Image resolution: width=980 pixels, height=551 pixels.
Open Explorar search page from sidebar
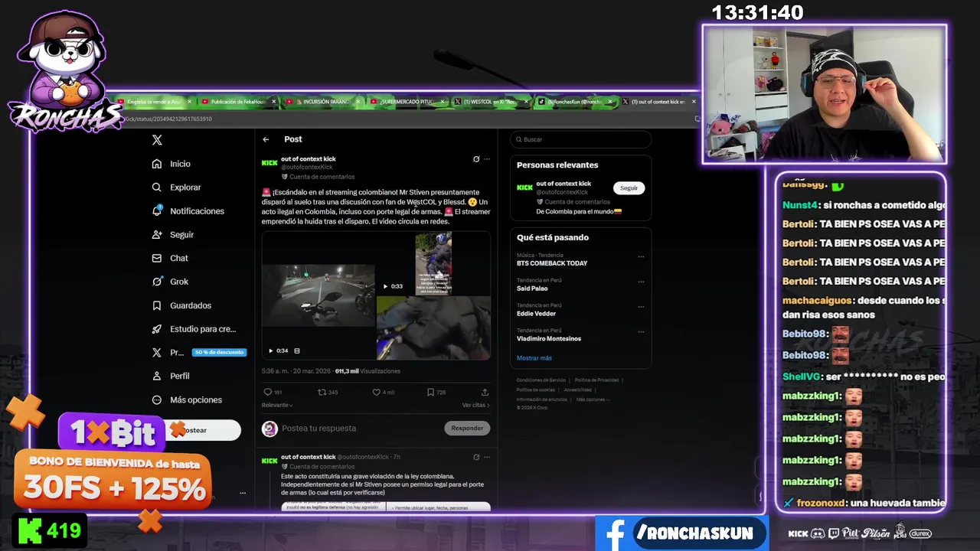(176, 187)
